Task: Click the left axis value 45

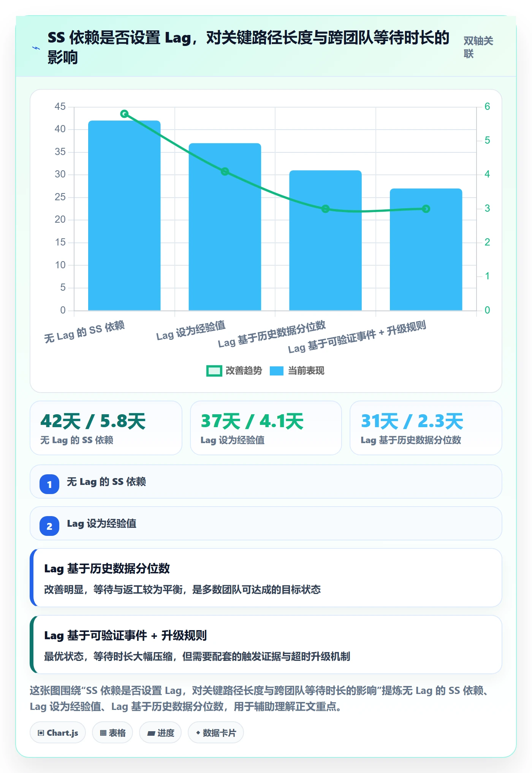Action: (60, 106)
